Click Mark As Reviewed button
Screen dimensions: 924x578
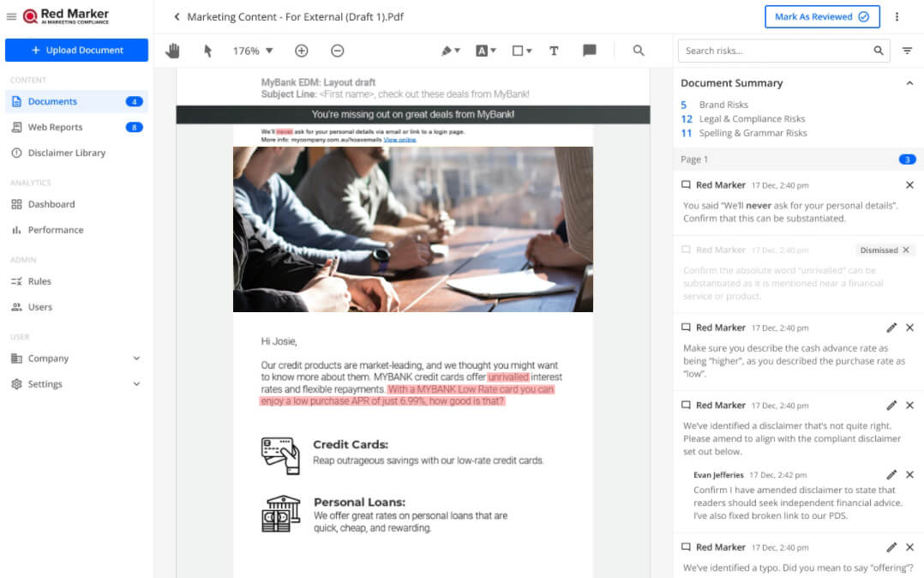point(822,16)
